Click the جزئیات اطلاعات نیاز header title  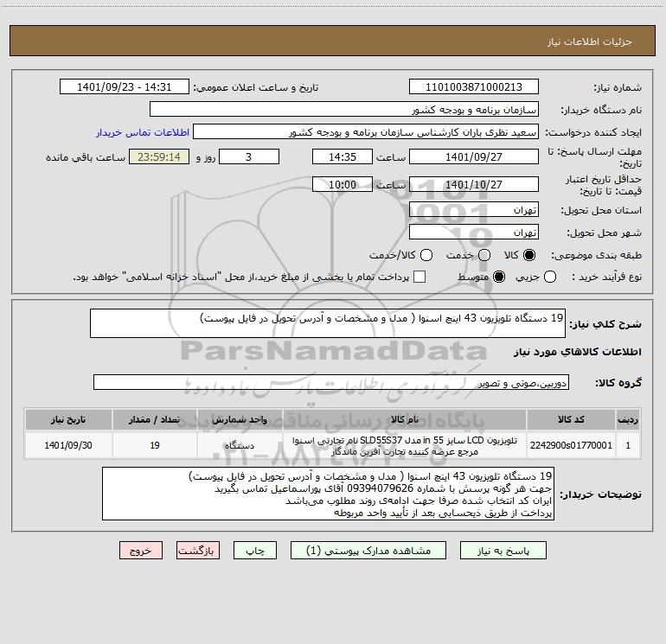pyautogui.click(x=590, y=41)
